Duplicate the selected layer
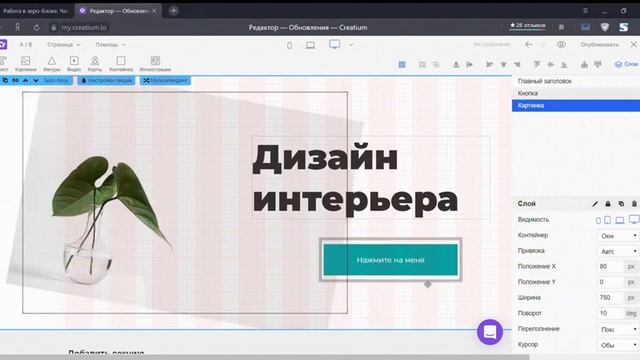 point(621,204)
